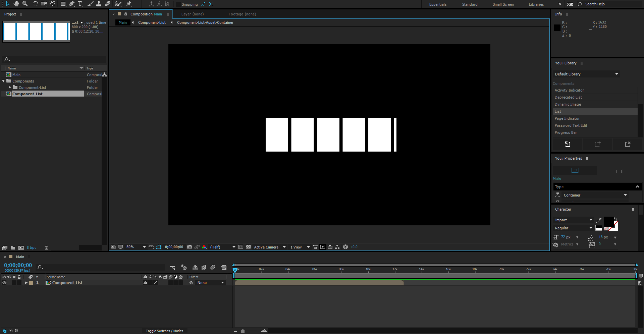The height and width of the screenshot is (334, 644).
Task: Expand Component-List layer properties in timeline
Action: click(26, 283)
